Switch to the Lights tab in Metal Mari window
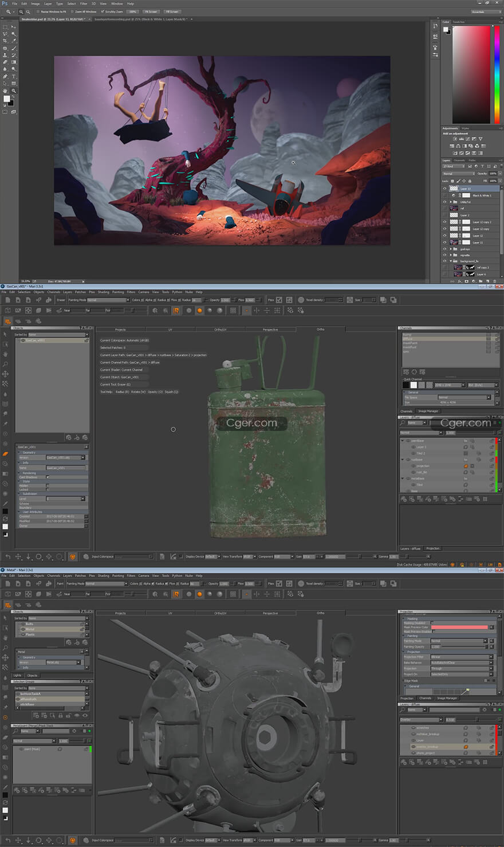 (18, 675)
